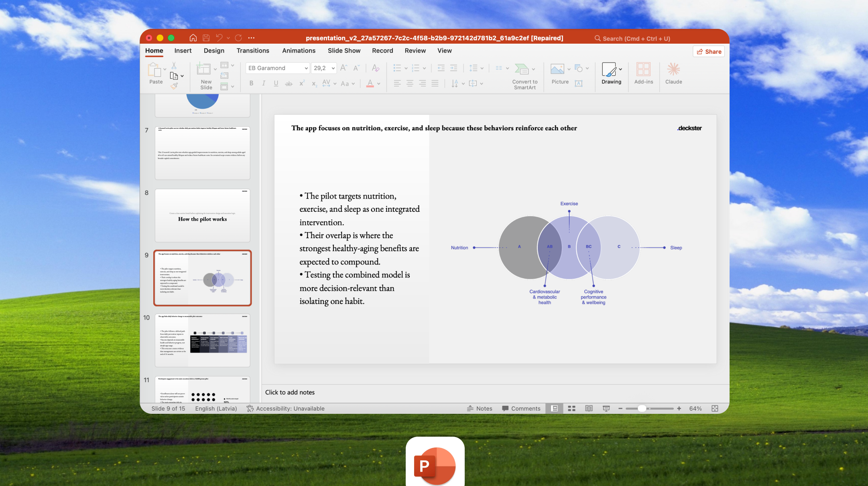The image size is (868, 486).
Task: Toggle the Notes pane in status bar
Action: coord(480,408)
